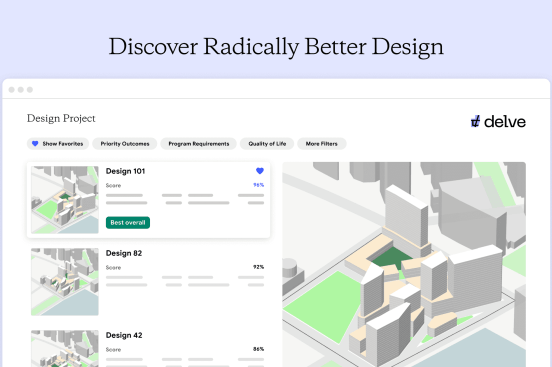Toggle the Show Favorites filter

pos(58,144)
